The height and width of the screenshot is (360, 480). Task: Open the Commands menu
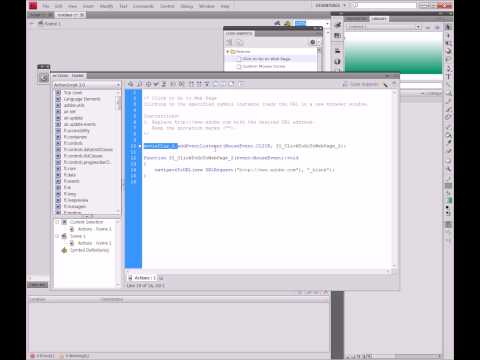(143, 6)
